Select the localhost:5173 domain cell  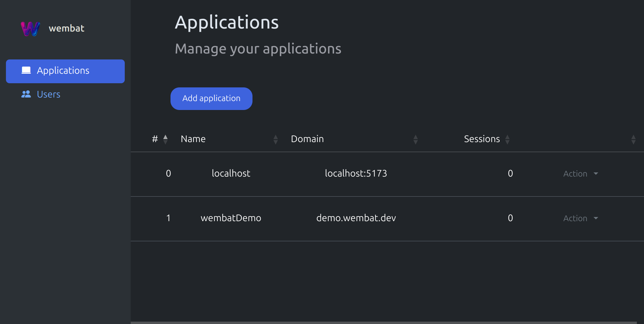point(356,173)
